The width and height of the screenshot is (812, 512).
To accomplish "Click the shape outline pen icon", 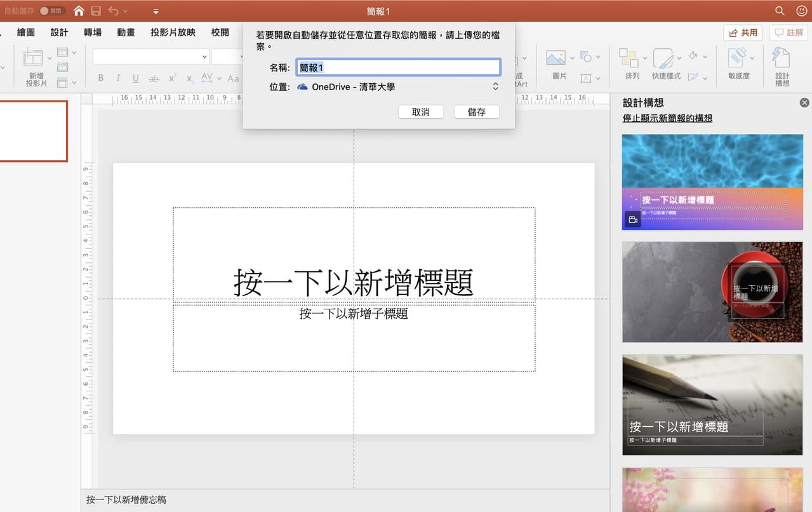I will pos(693,77).
